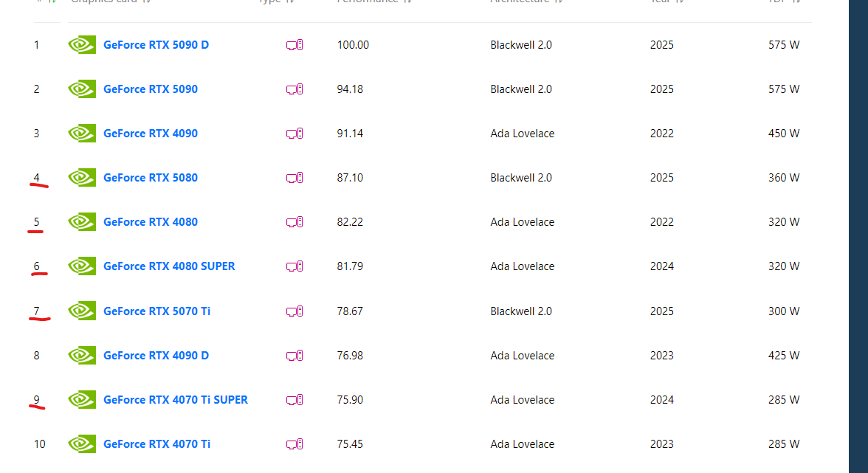
Task: Select the performance value 81.79
Action: [351, 266]
